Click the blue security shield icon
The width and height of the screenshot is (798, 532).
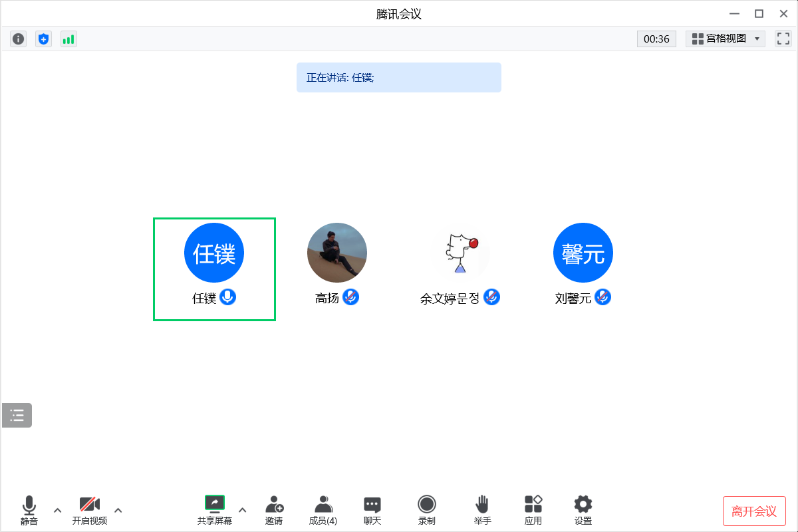(43, 39)
